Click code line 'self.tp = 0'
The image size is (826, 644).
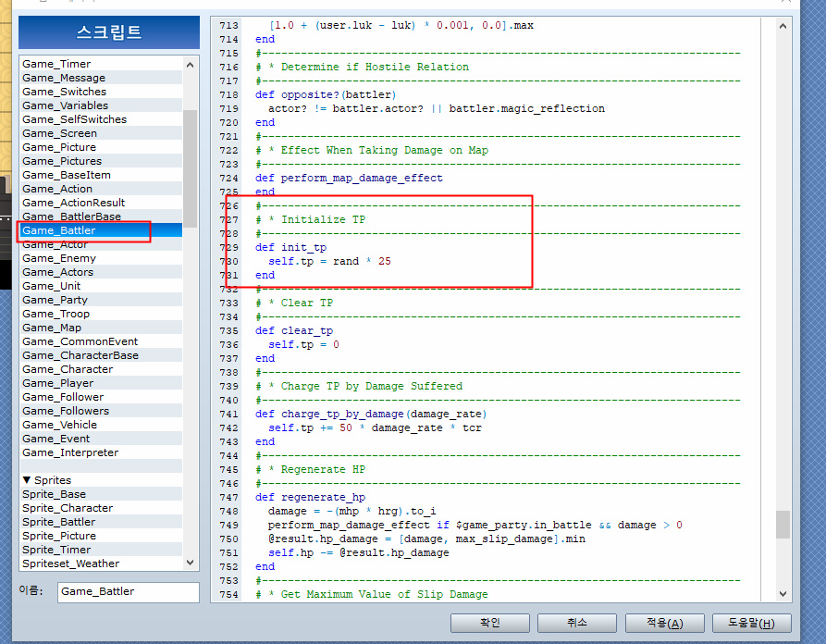[304, 344]
